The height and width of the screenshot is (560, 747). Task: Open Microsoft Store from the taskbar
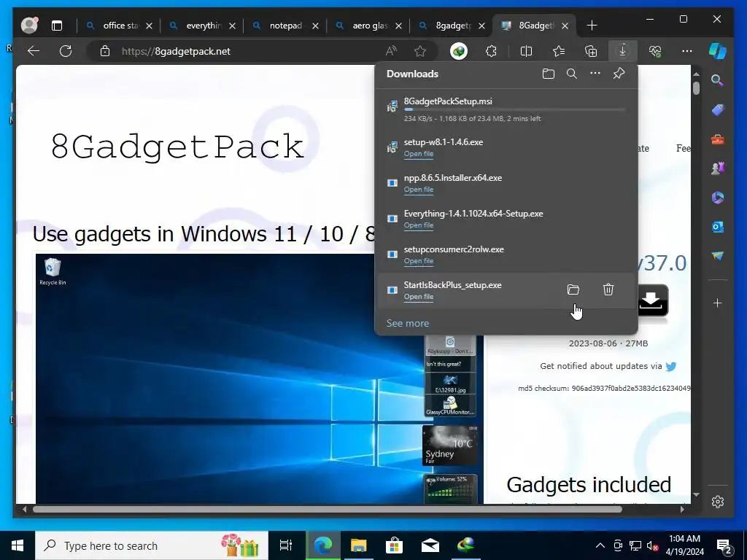click(394, 545)
